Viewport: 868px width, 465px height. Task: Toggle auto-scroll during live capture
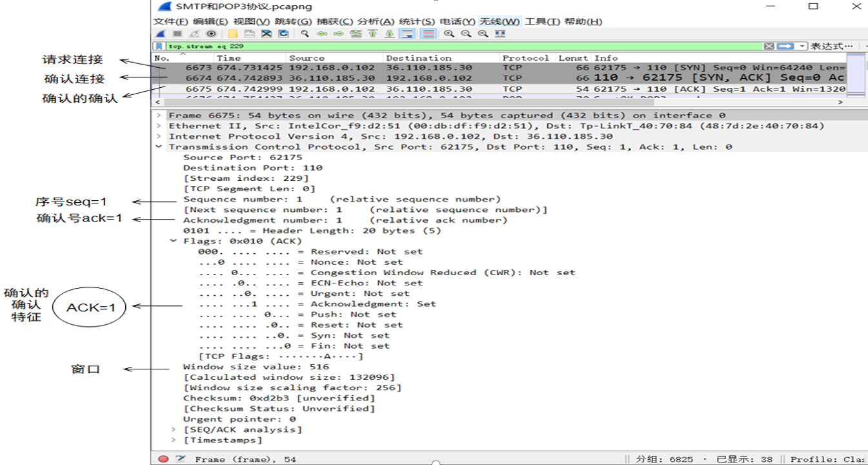coord(407,34)
